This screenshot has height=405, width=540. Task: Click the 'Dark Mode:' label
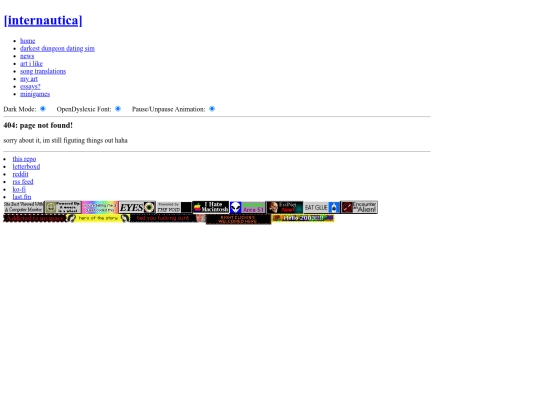(20, 109)
